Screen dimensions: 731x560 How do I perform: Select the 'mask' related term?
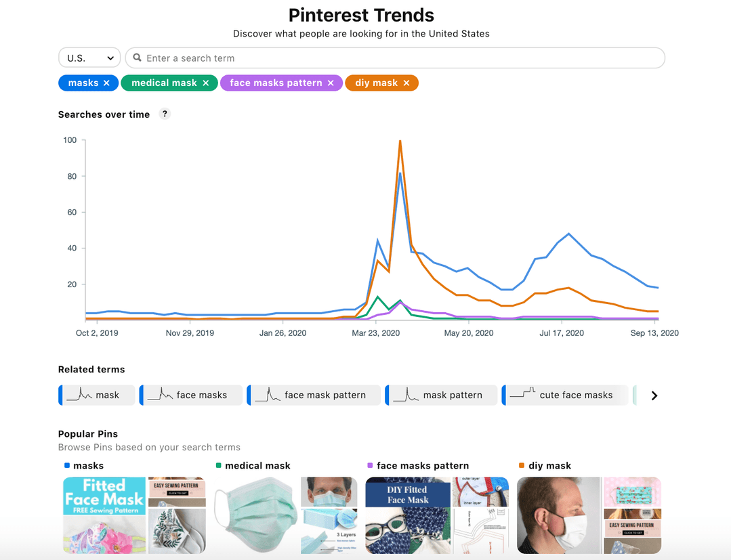pos(97,395)
